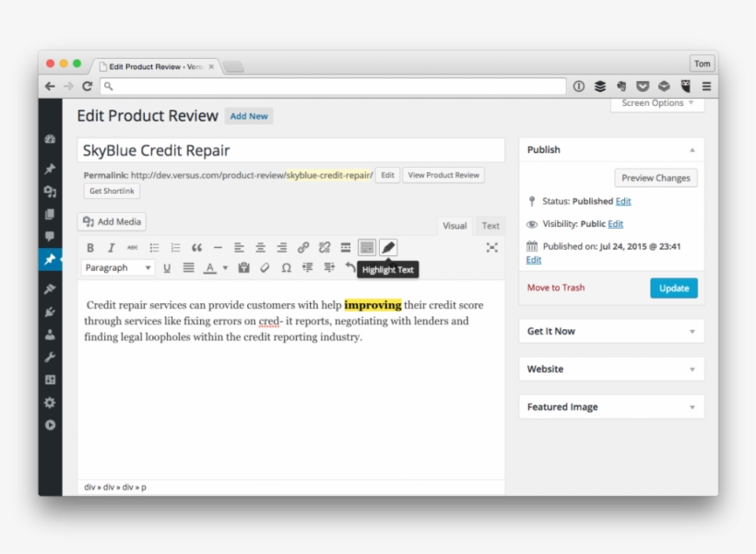Expand the Featured Image panel

[611, 406]
